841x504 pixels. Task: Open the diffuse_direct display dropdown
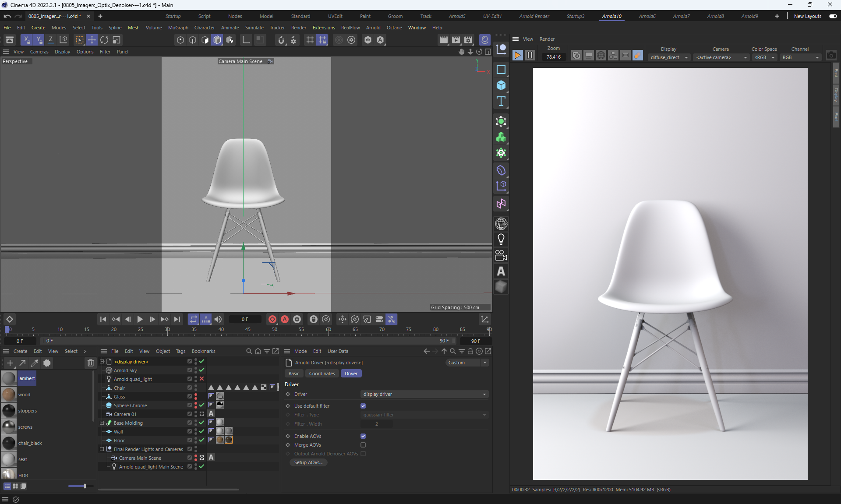pos(668,57)
